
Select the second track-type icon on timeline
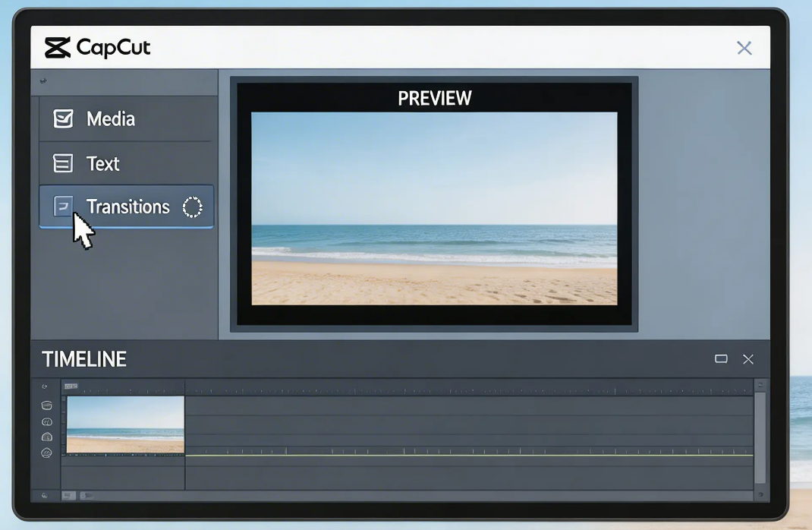click(x=46, y=421)
